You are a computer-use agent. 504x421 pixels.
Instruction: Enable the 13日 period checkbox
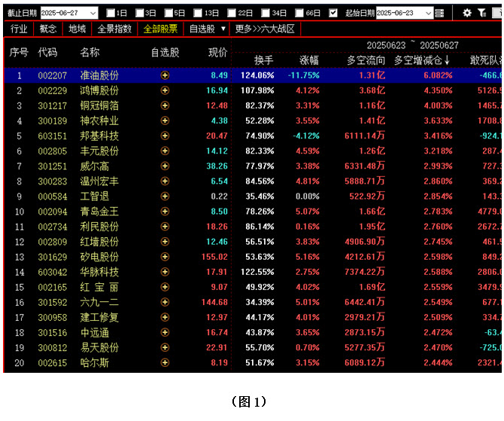[198, 13]
